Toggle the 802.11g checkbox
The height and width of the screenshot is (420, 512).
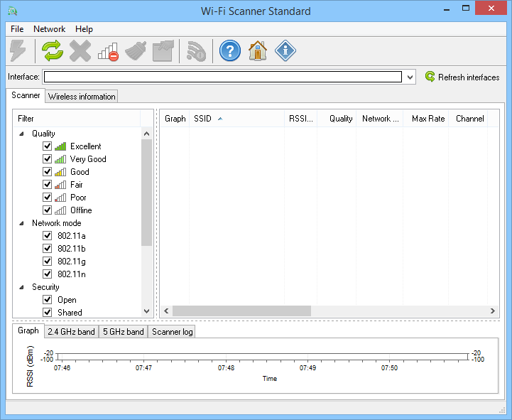(48, 261)
